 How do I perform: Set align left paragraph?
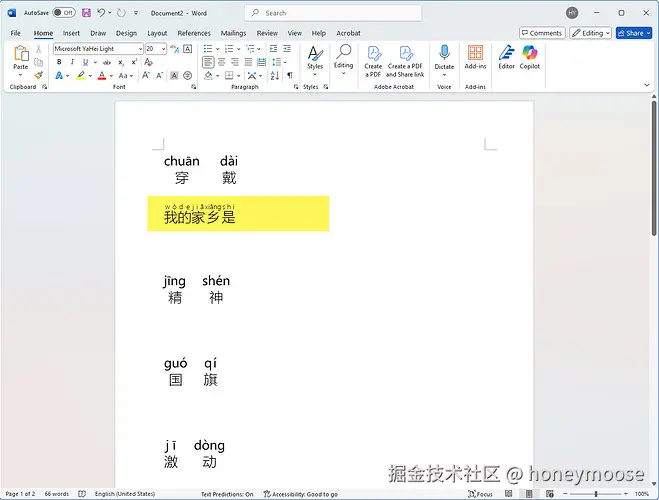point(208,62)
